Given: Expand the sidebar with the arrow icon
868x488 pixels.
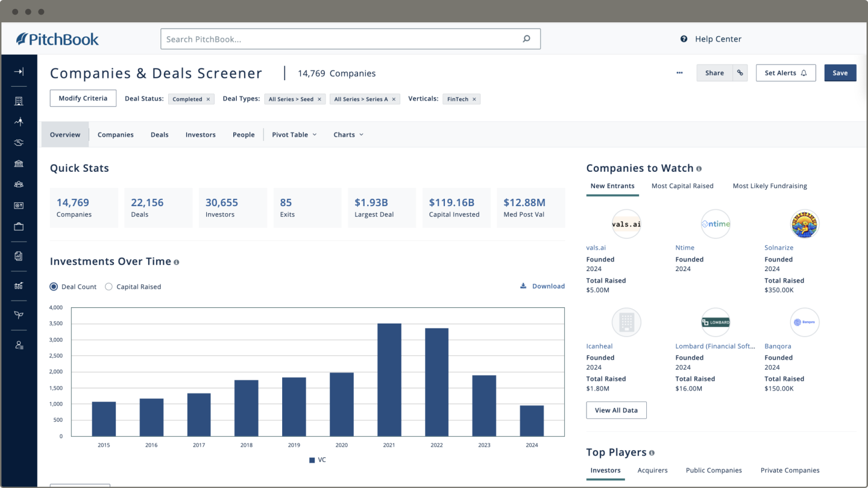Looking at the screenshot, I should point(19,72).
